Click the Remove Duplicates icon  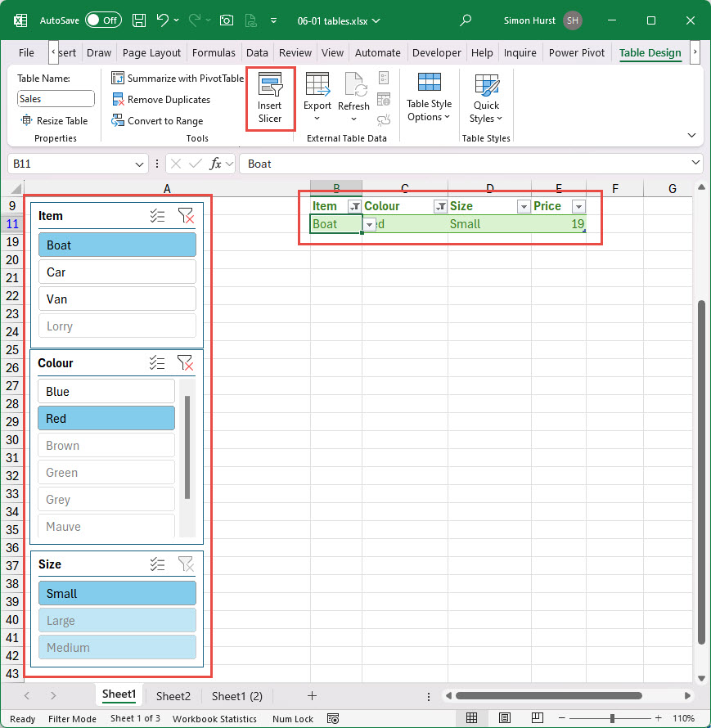pyautogui.click(x=112, y=99)
